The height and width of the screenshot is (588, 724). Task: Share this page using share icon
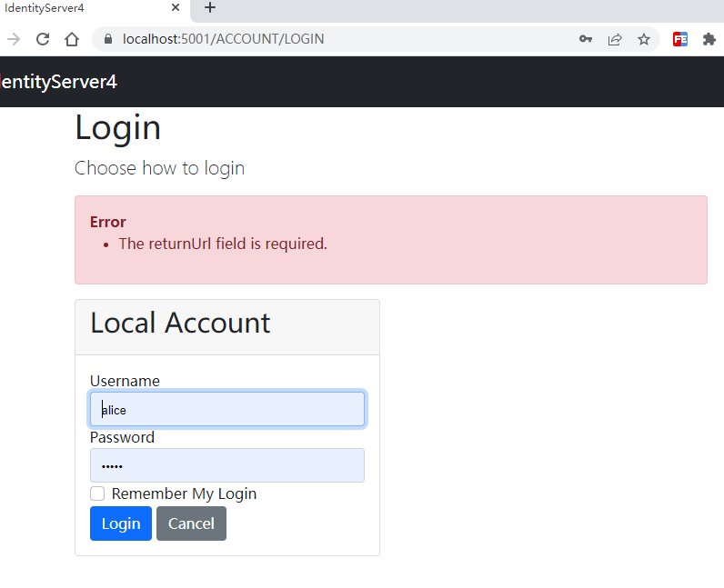615,39
